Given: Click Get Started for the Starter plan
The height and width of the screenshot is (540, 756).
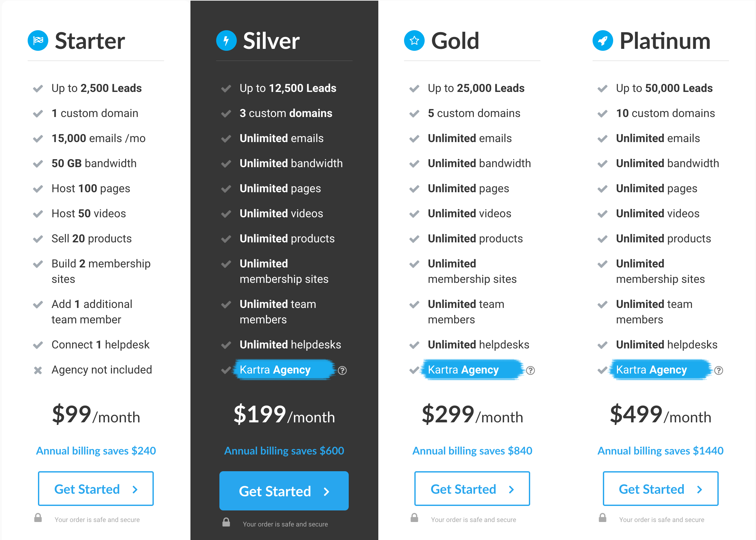Looking at the screenshot, I should 96,489.
